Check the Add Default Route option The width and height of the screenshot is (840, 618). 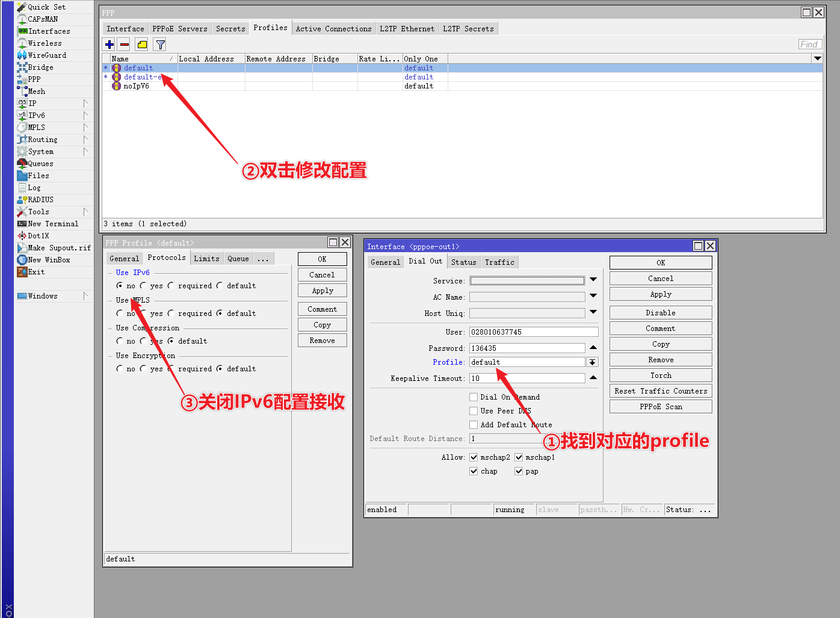(x=474, y=425)
